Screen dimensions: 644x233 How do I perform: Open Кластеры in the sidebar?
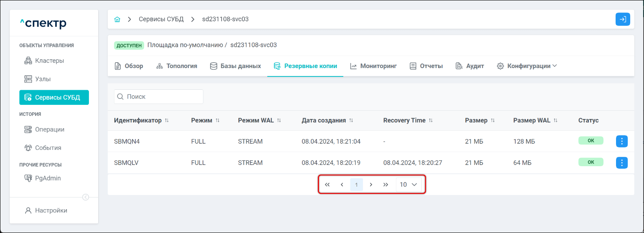click(x=49, y=61)
